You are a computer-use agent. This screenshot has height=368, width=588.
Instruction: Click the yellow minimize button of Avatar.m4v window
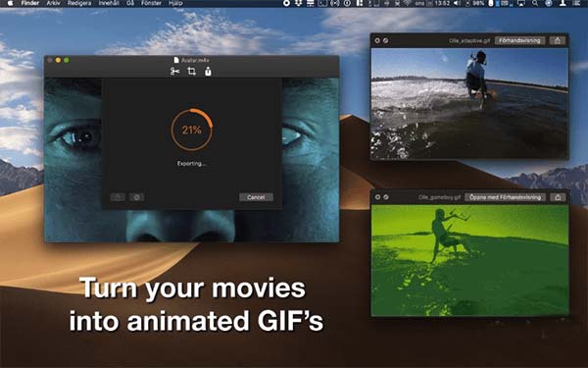(58, 60)
